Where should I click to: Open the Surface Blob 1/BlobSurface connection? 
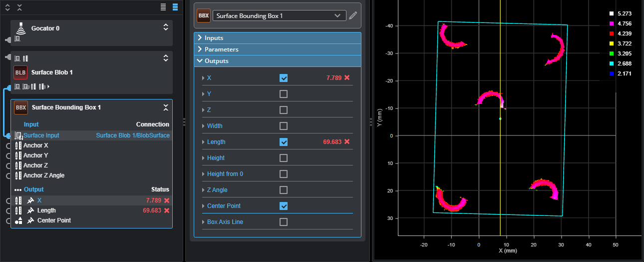(x=133, y=135)
